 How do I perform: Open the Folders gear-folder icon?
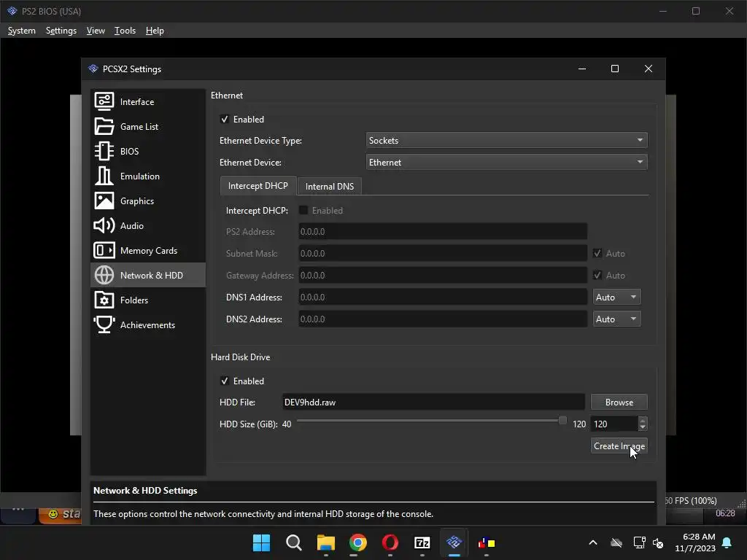pyautogui.click(x=104, y=300)
